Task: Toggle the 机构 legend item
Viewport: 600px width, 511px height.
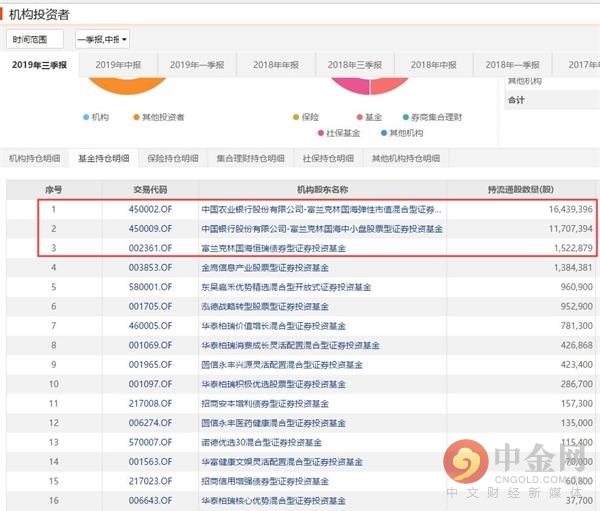Action: pos(96,117)
